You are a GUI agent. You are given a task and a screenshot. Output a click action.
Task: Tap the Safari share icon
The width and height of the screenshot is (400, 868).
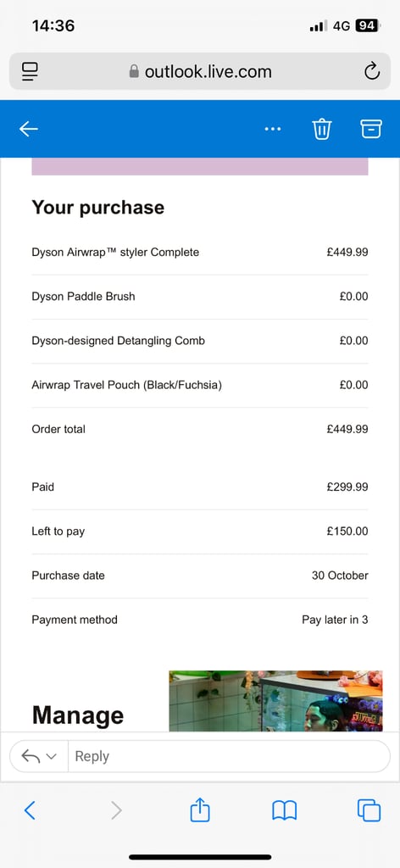click(x=200, y=810)
